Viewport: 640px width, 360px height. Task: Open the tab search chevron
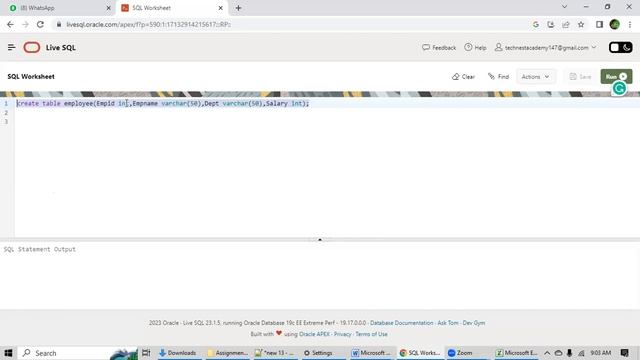coord(564,7)
